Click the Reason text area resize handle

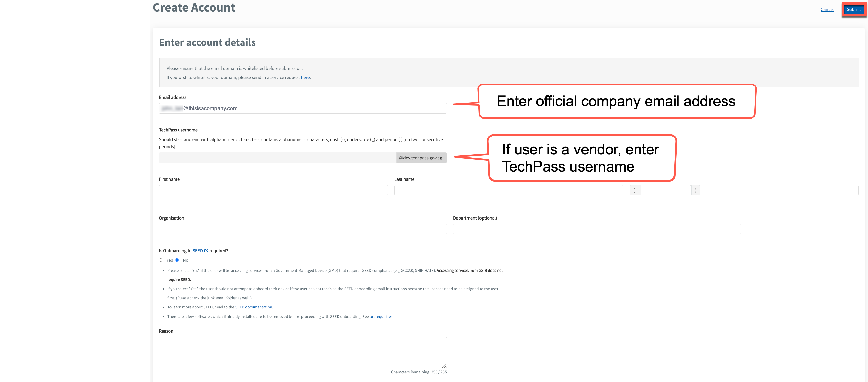(444, 366)
